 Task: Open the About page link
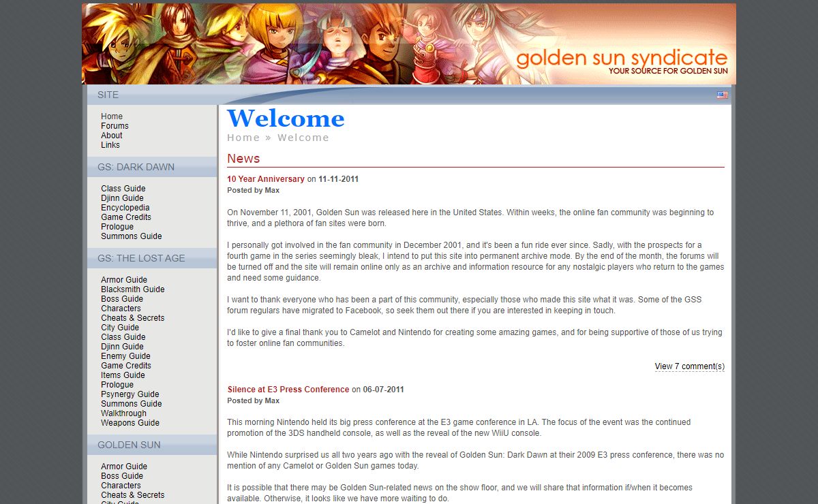click(x=112, y=136)
